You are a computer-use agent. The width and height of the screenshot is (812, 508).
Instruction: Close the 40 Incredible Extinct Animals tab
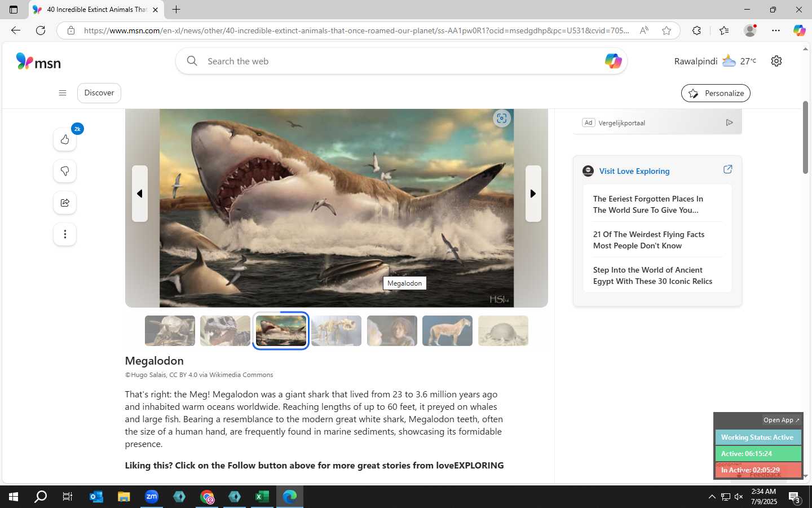[155, 10]
